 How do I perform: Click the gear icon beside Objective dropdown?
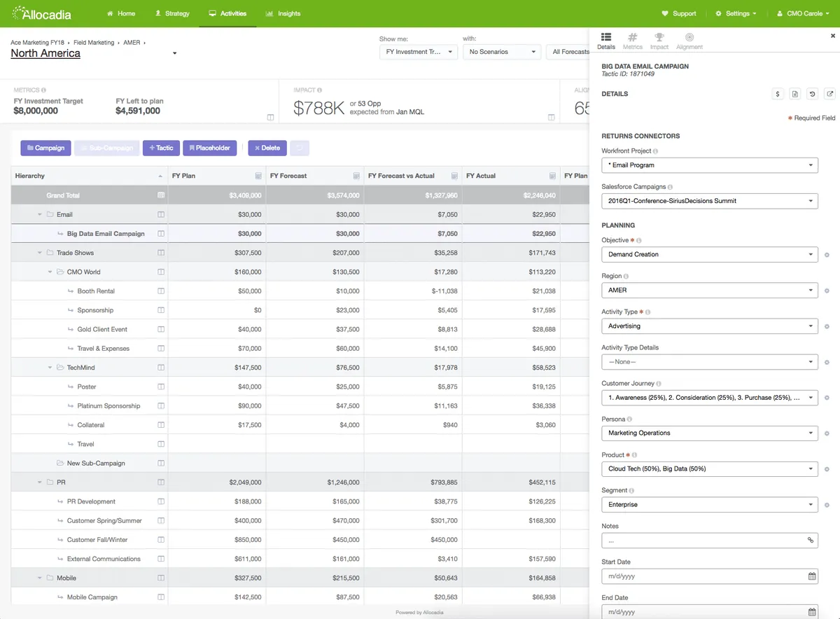click(x=827, y=255)
